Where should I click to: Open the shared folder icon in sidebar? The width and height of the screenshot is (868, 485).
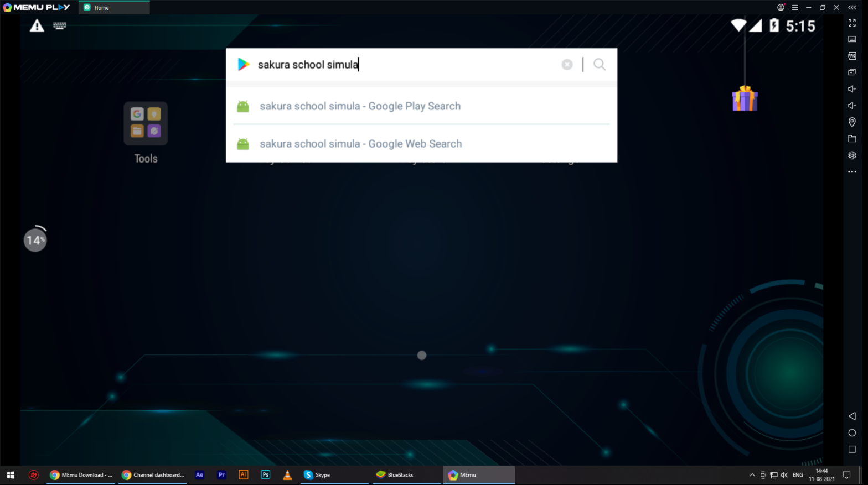coord(852,139)
